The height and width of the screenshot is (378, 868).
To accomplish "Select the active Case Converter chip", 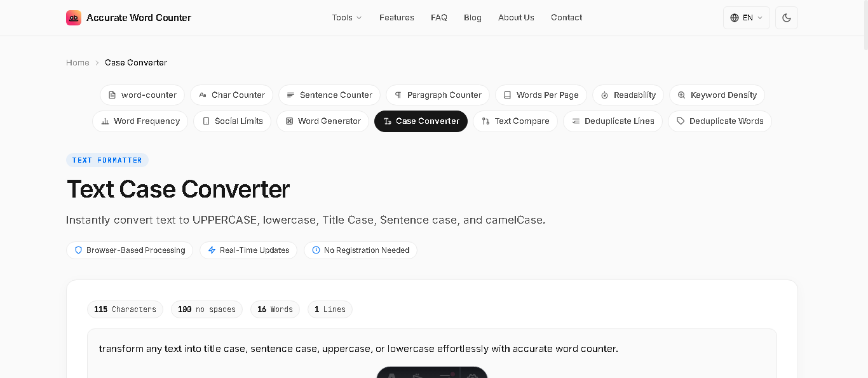I will pyautogui.click(x=421, y=121).
